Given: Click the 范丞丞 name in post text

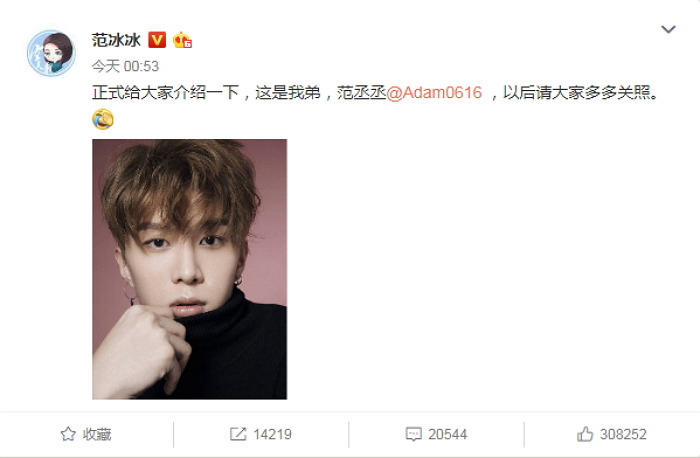Looking at the screenshot, I should [361, 92].
